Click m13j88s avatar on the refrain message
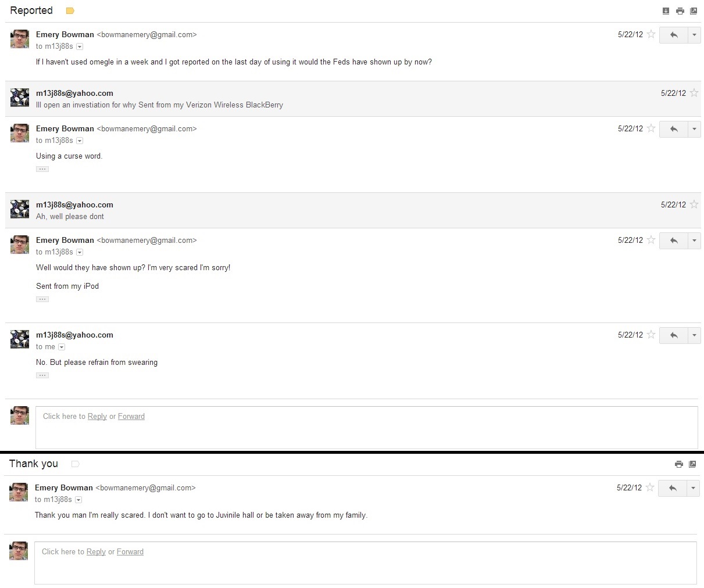The height and width of the screenshot is (588, 704). click(x=20, y=339)
